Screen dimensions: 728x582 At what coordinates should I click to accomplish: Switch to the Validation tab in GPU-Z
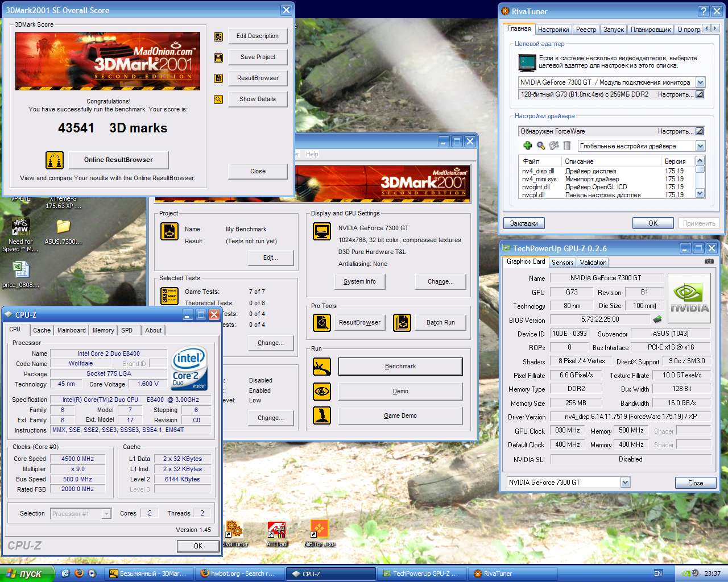point(593,262)
